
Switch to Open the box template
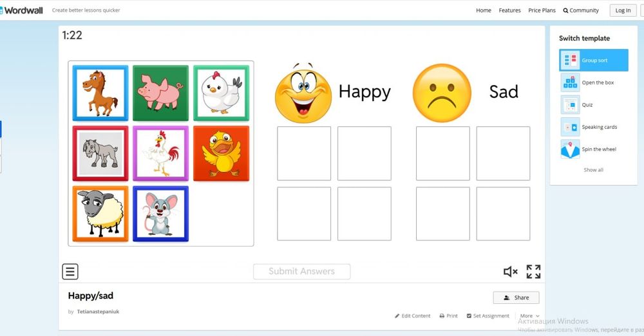(x=594, y=82)
